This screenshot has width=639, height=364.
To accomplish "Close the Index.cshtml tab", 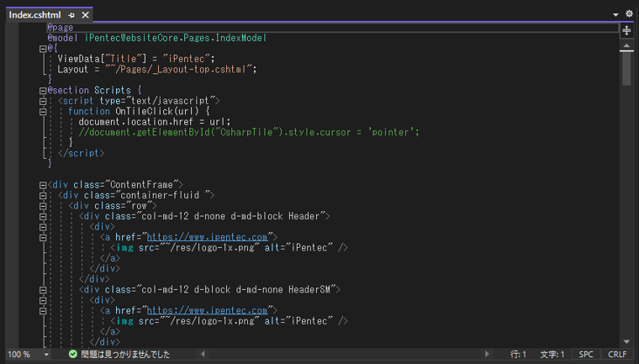I will [x=85, y=15].
